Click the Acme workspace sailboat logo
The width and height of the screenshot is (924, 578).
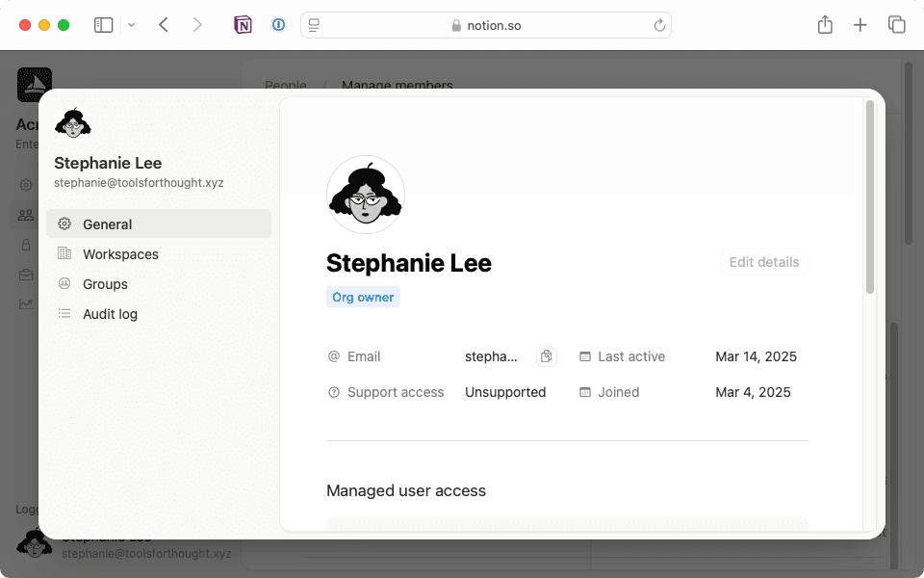pyautogui.click(x=35, y=85)
